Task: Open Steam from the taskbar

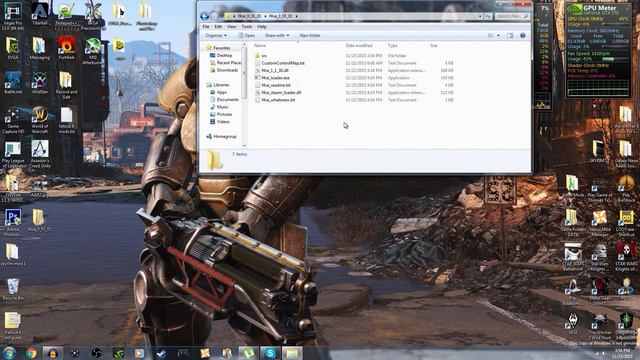Action: coord(161,353)
